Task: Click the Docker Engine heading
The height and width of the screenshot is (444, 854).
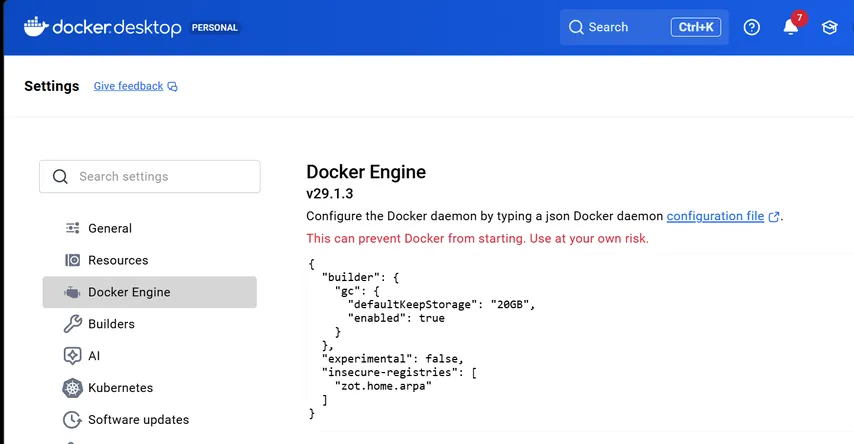Action: [366, 172]
